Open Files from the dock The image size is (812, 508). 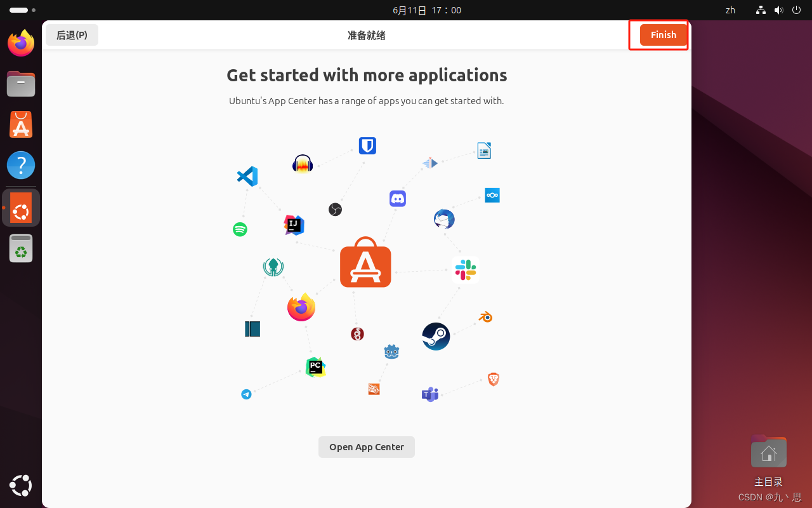coord(21,84)
